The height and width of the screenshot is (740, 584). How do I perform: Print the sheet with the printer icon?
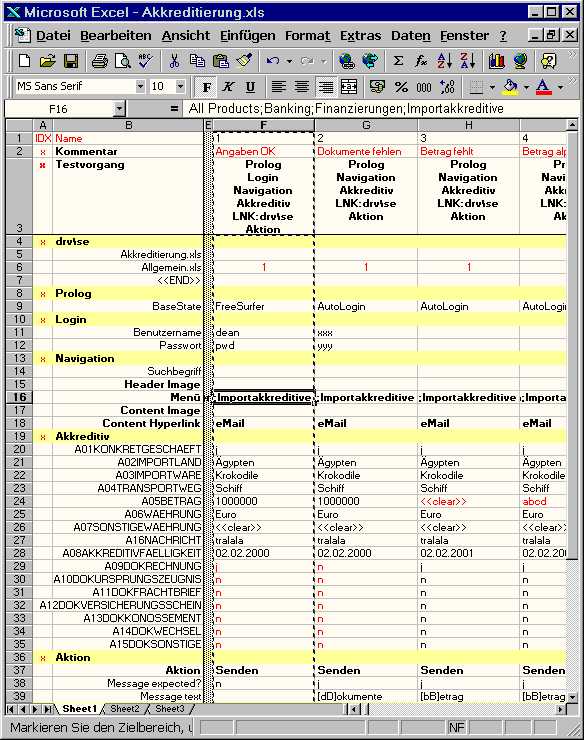coord(100,61)
